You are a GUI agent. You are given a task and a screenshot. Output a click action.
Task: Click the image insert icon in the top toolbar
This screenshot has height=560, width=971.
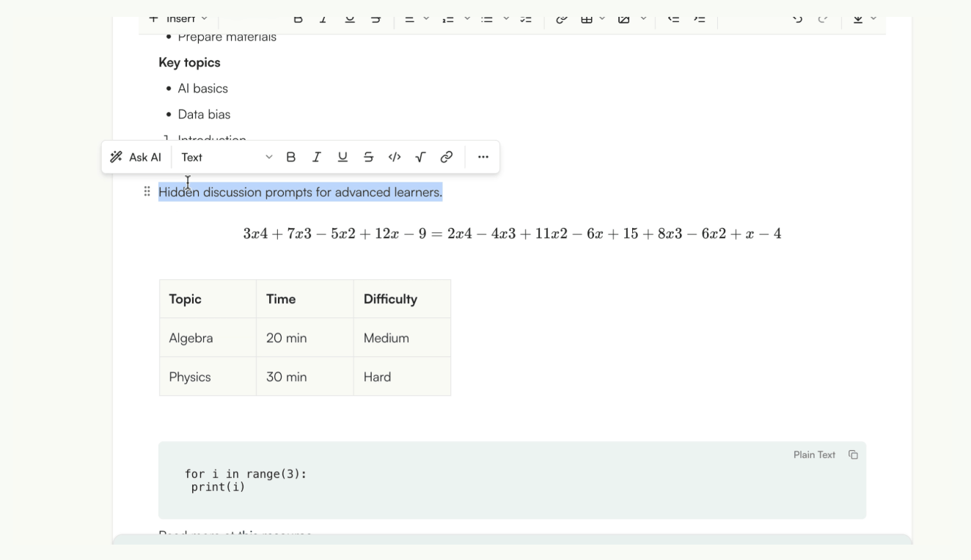point(625,20)
